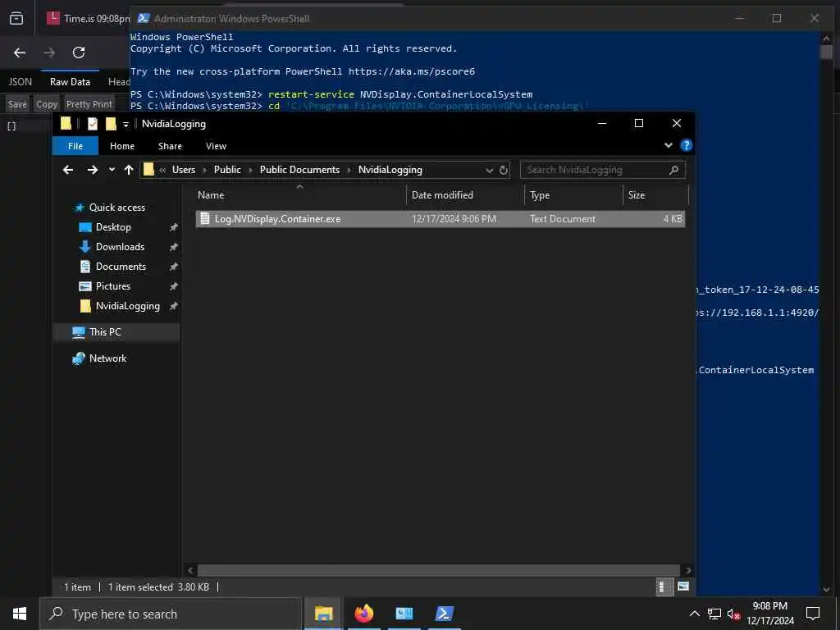840x630 pixels.
Task: Click the Text Document type cell
Action: pyautogui.click(x=563, y=218)
